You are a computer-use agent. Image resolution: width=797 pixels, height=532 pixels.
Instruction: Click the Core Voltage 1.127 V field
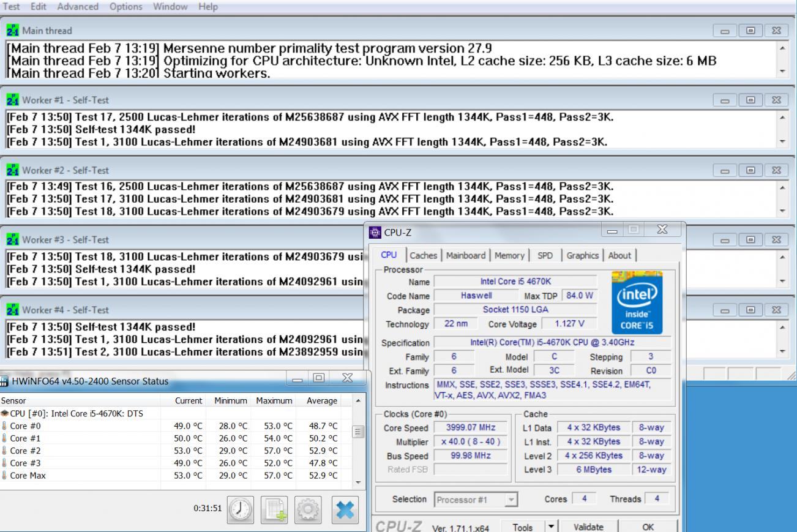[x=568, y=324]
